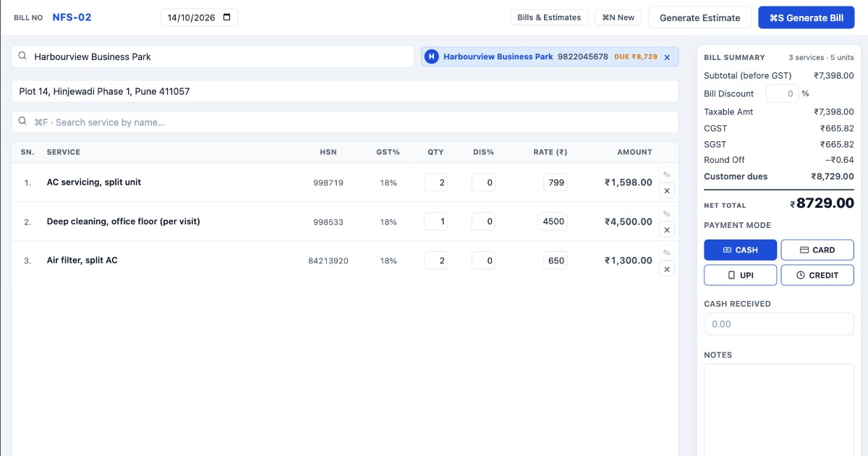This screenshot has height=456, width=868.
Task: Edit the 650 rate field
Action: coord(556,261)
